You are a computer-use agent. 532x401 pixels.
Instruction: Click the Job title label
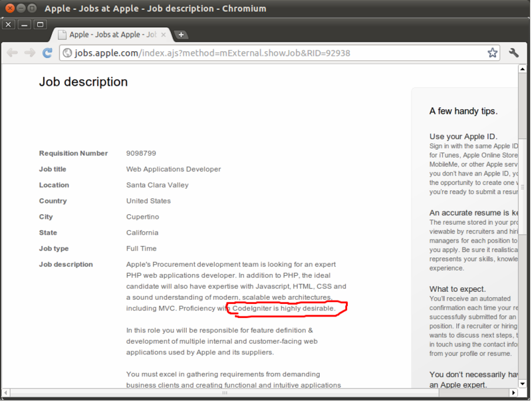click(x=53, y=170)
